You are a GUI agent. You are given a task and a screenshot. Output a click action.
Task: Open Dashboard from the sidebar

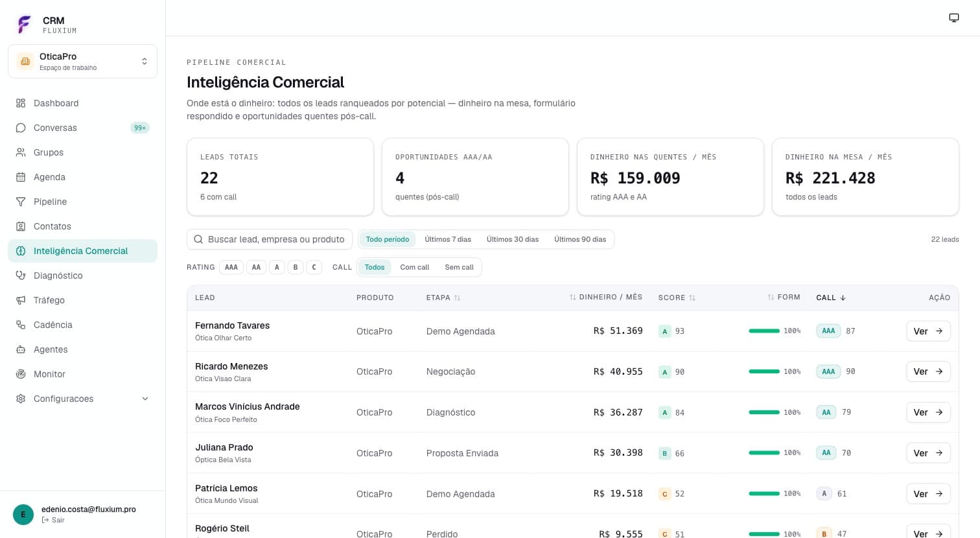coord(82,103)
